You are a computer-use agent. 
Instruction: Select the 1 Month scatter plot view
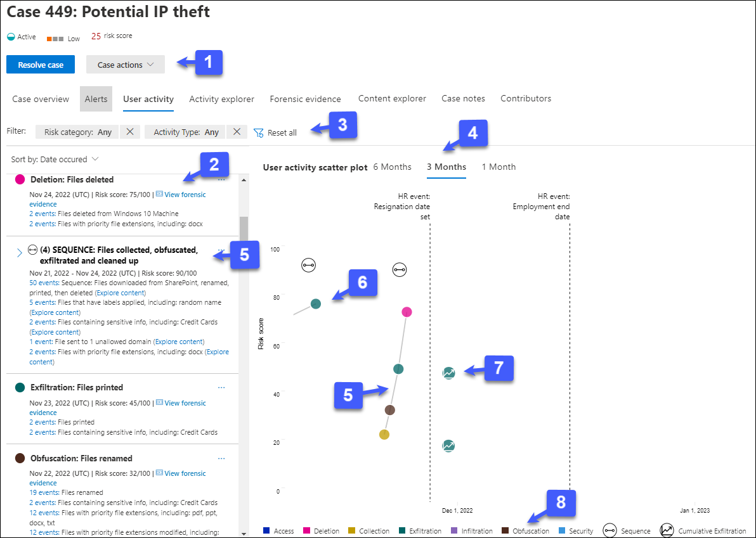(x=499, y=167)
